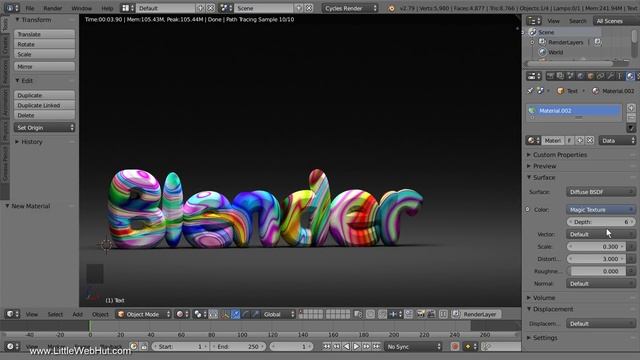Click the Scale value slider field
Image resolution: width=640 pixels, height=360 pixels.
pyautogui.click(x=596, y=247)
